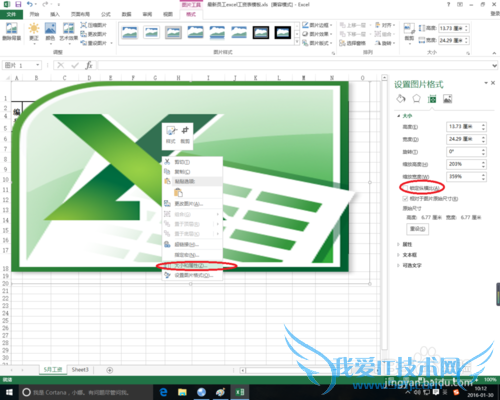Open Picture Effects (图片效果) tool
The image size is (500, 400).
coord(317,34)
